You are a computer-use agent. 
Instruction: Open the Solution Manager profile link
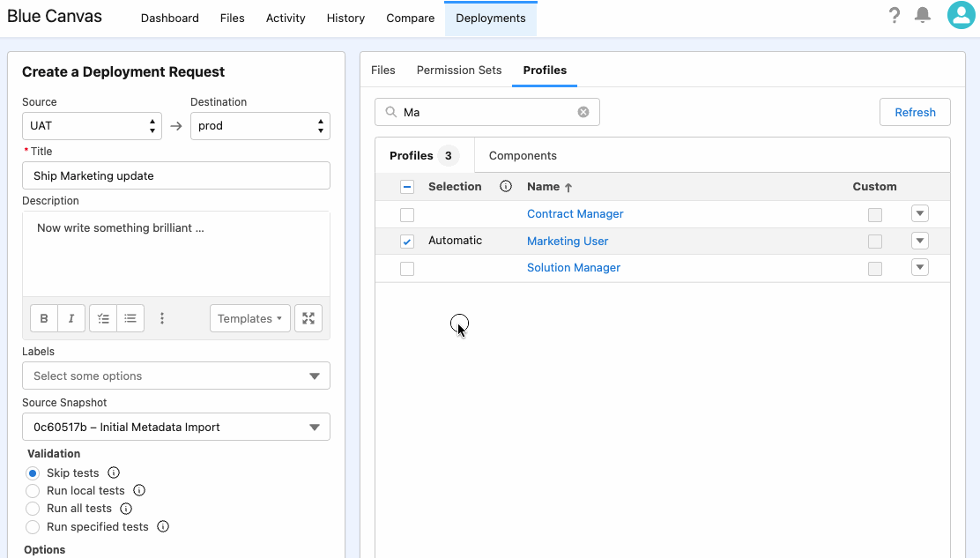pyautogui.click(x=574, y=267)
